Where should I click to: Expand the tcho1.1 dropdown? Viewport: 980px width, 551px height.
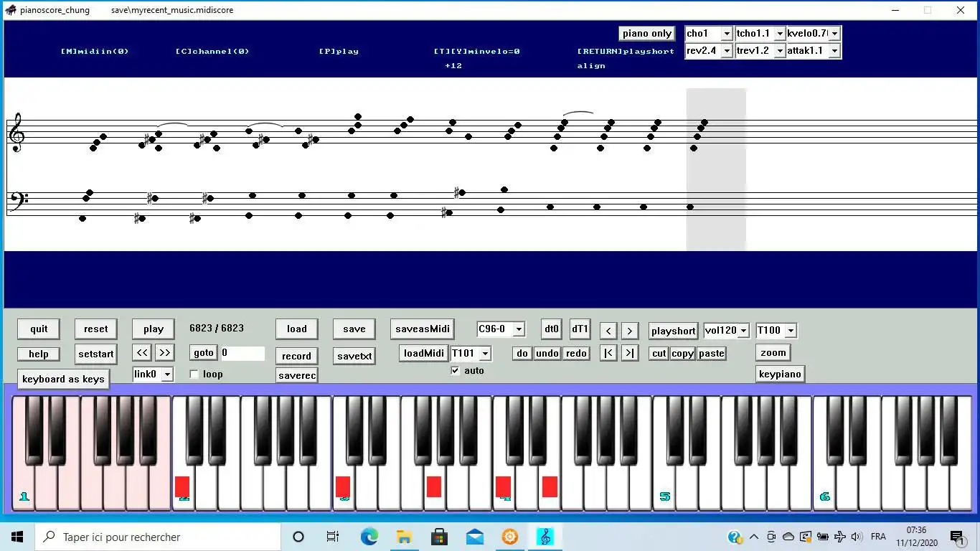(x=780, y=34)
